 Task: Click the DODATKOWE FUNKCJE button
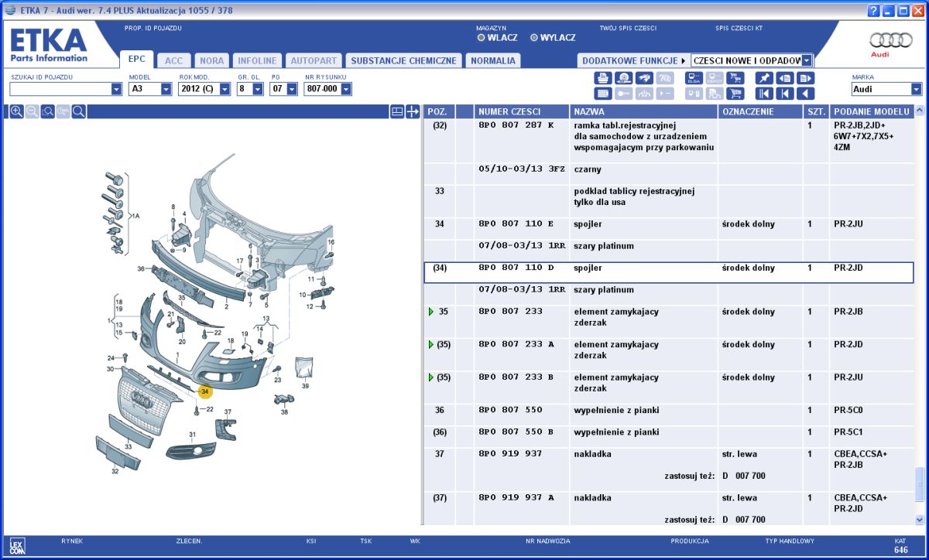click(x=633, y=60)
